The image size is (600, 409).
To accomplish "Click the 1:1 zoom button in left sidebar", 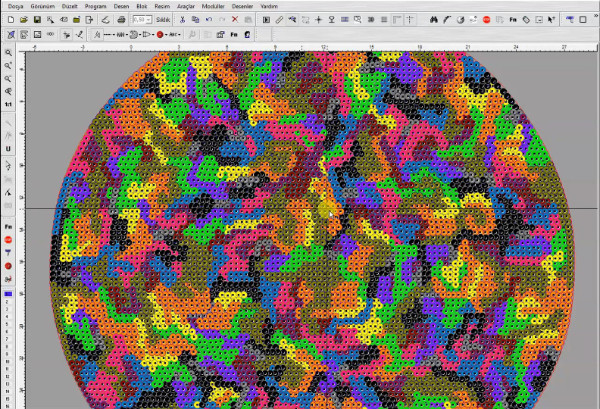I will click(x=8, y=104).
